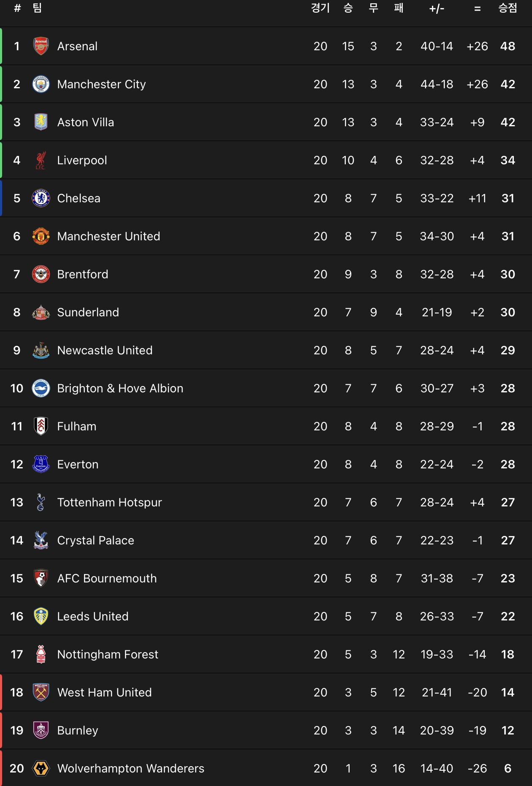Viewport: 532px width, 786px height.
Task: Select Tottenham Hotspur team name
Action: click(109, 502)
